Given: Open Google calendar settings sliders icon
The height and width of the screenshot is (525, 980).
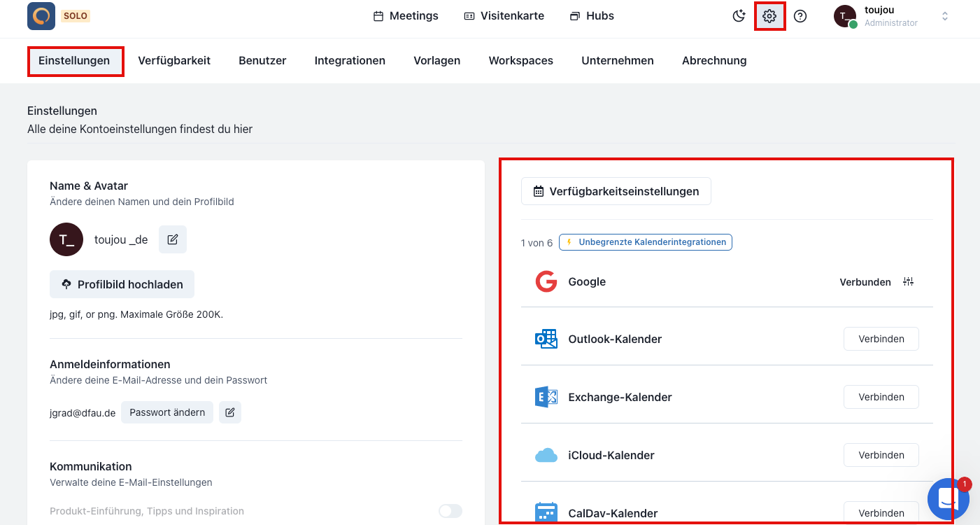Looking at the screenshot, I should (x=908, y=281).
